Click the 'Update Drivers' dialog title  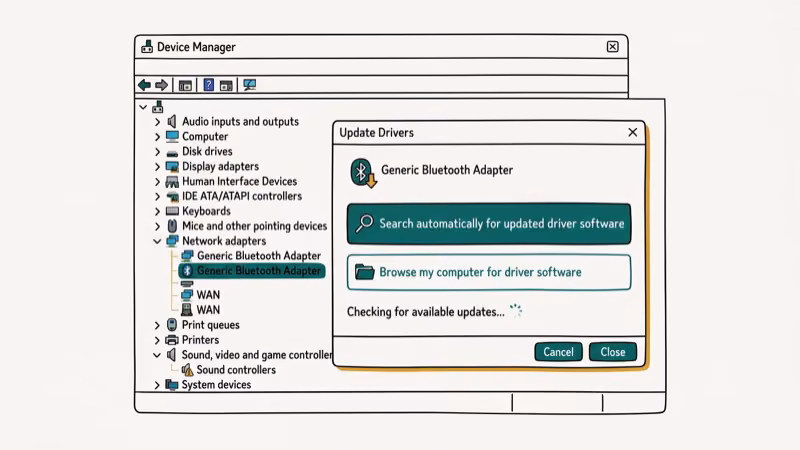pyautogui.click(x=377, y=133)
